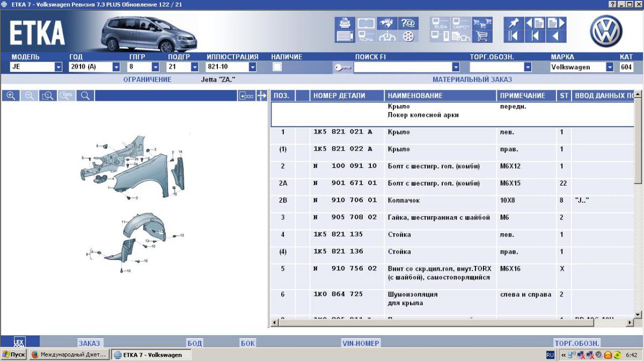Click the car document icon below DEPOT
The width and height of the screenshot is (644, 362).
click(x=461, y=36)
